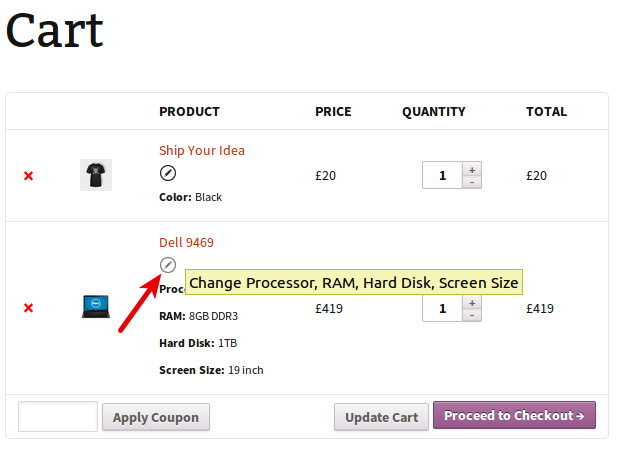Remove Dell 9469 from cart
This screenshot has width=624, height=456.
click(28, 308)
